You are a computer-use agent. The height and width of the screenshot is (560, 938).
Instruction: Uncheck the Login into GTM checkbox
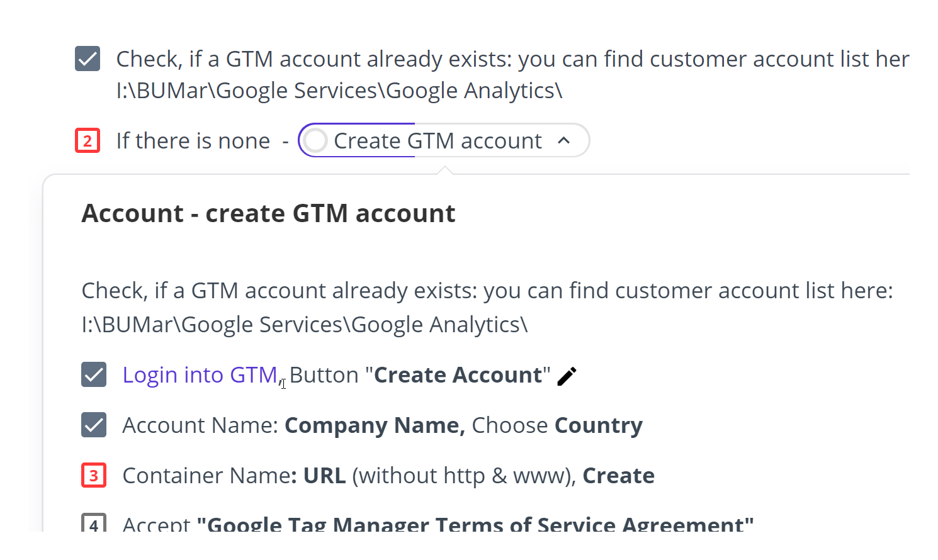[x=94, y=375]
